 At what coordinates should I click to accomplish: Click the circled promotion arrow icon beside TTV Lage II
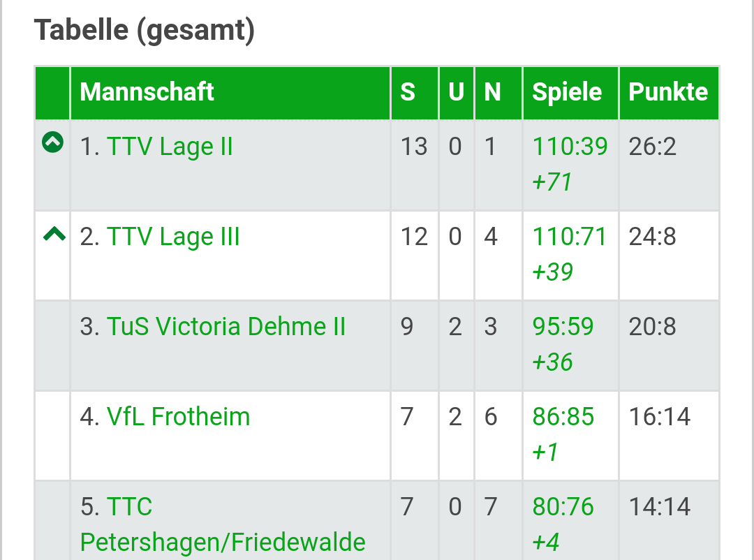pyautogui.click(x=53, y=143)
